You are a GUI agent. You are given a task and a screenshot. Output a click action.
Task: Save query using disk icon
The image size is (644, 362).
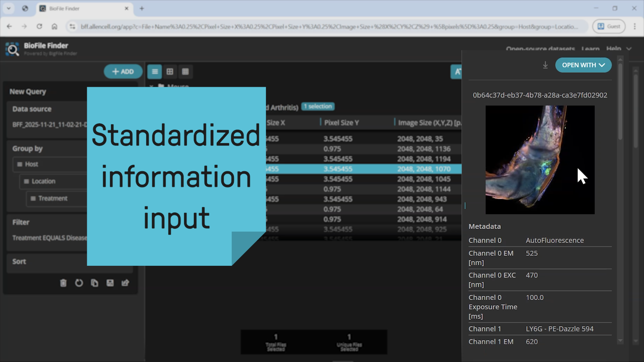(x=110, y=283)
